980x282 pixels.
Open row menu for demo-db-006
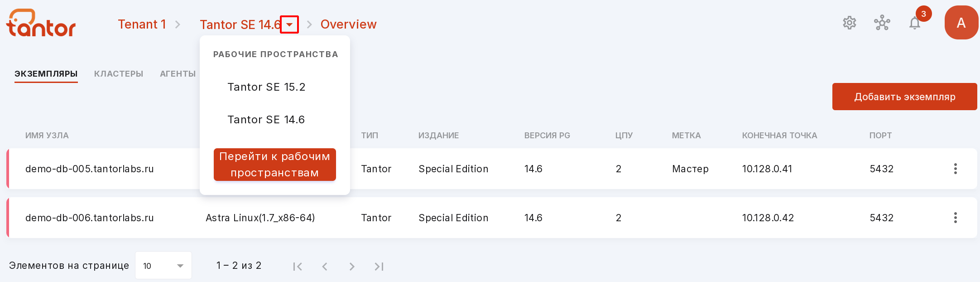(x=956, y=218)
